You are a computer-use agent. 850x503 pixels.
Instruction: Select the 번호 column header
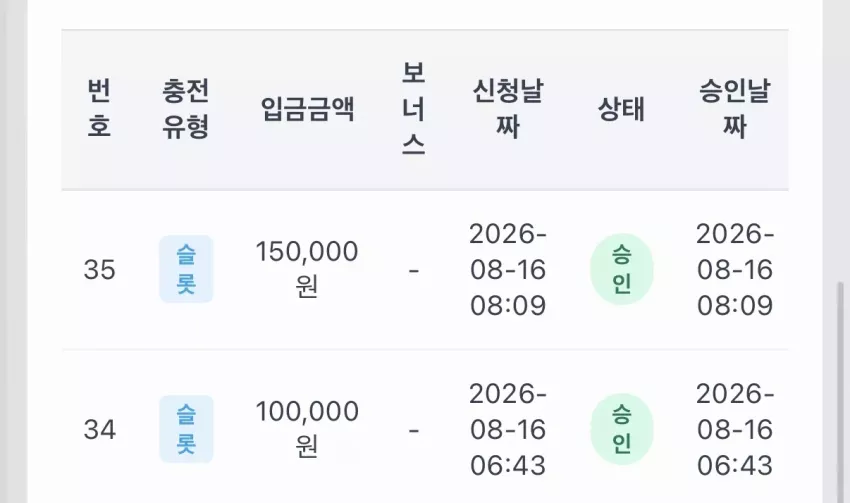point(99,108)
